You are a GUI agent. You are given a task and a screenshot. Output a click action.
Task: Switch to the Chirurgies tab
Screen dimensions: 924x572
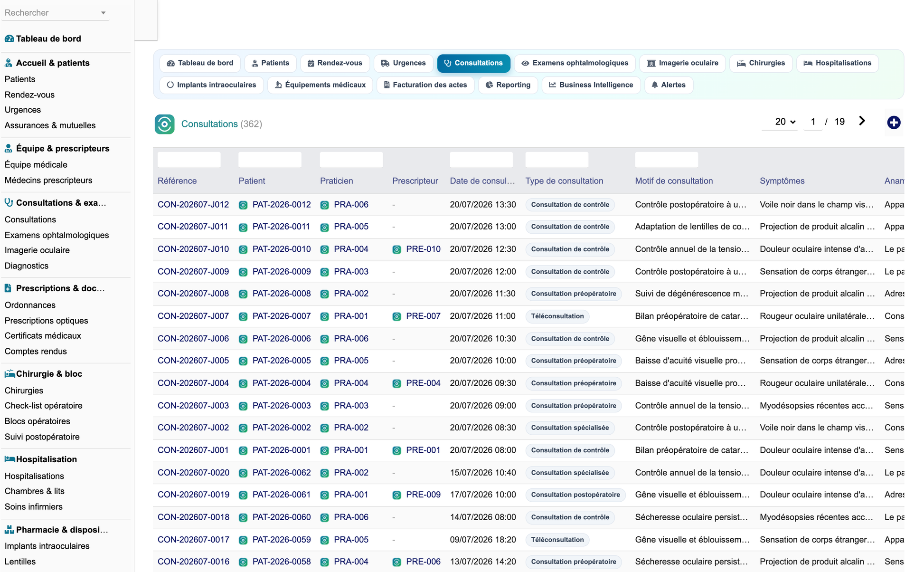(761, 63)
